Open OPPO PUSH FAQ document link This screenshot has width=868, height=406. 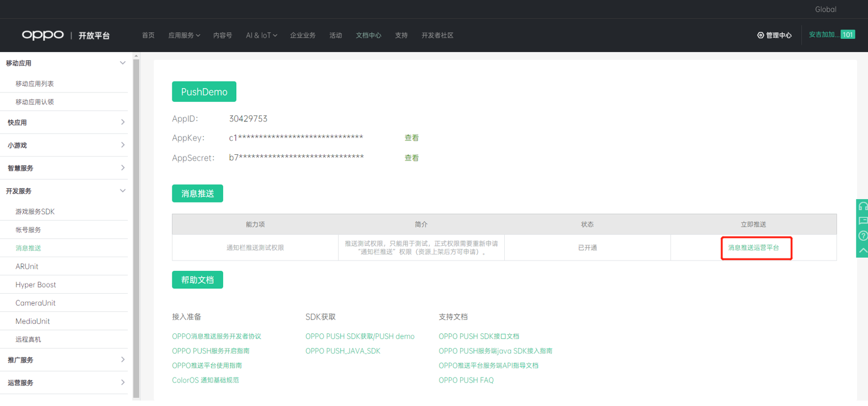pyautogui.click(x=466, y=380)
